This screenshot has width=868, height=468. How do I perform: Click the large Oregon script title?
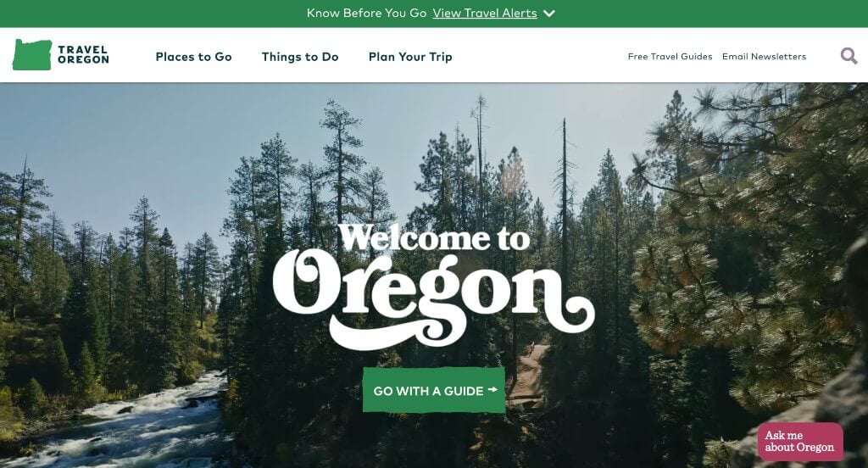coord(434,298)
